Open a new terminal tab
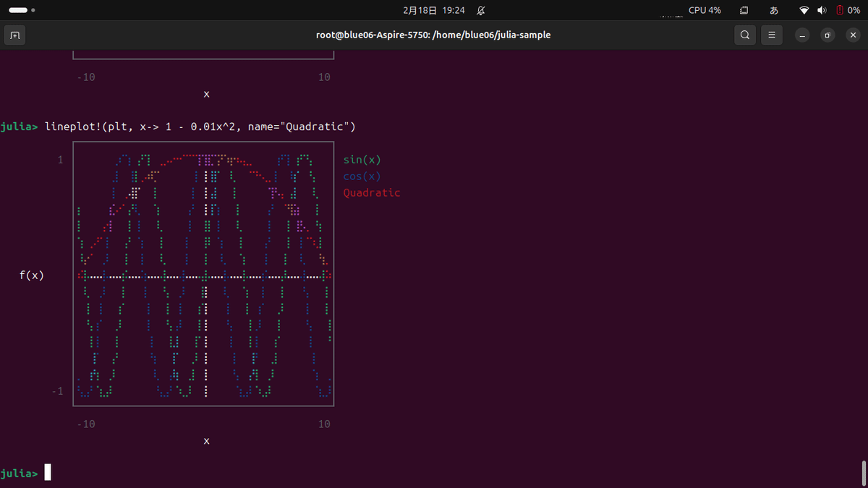 [15, 35]
